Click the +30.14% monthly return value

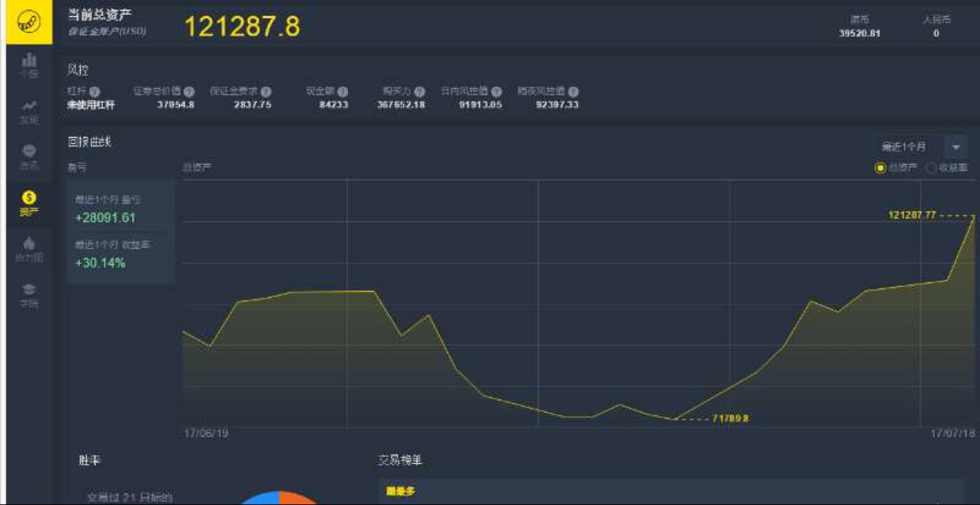100,263
